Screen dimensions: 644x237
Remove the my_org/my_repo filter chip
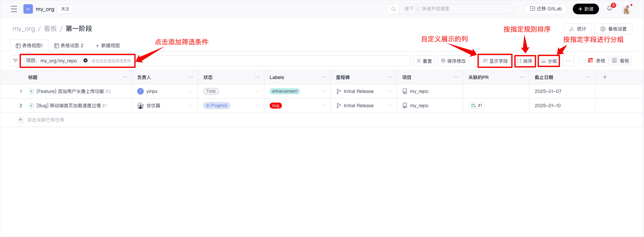(x=85, y=60)
